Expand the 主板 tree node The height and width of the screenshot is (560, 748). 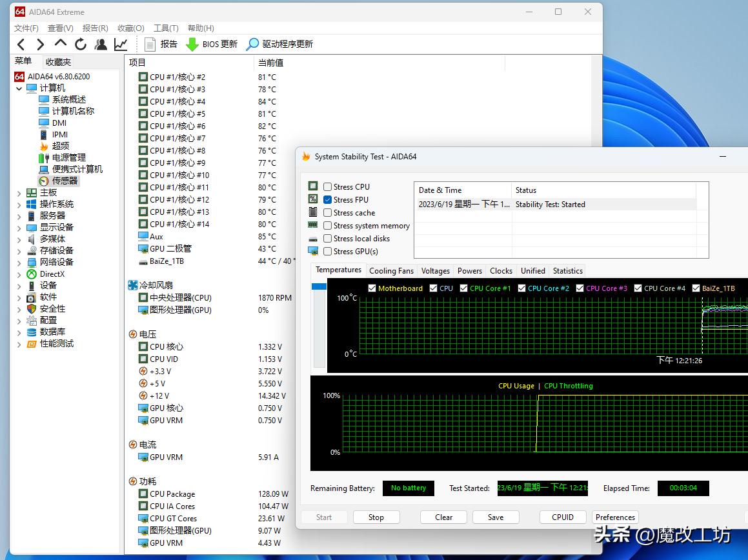[19, 192]
